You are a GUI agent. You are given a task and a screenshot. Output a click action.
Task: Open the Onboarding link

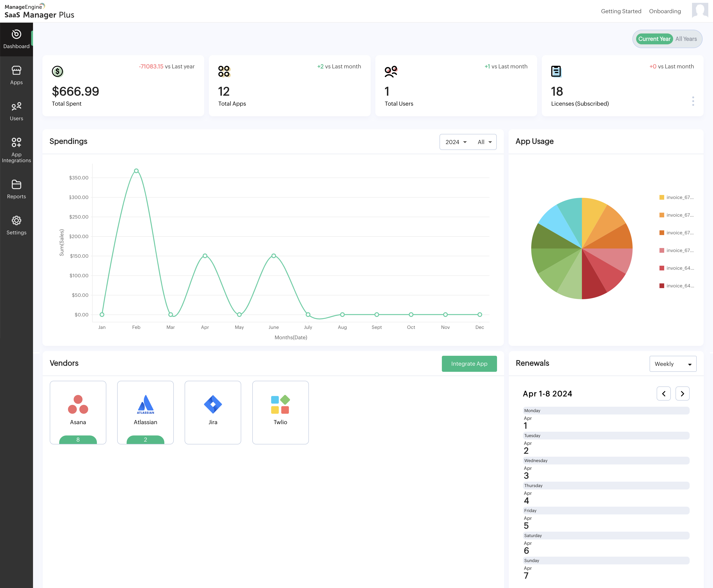[665, 11]
